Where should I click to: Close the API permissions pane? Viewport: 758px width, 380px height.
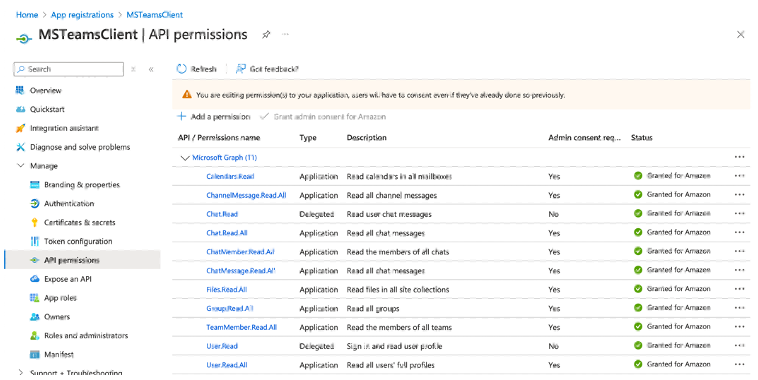(x=740, y=34)
